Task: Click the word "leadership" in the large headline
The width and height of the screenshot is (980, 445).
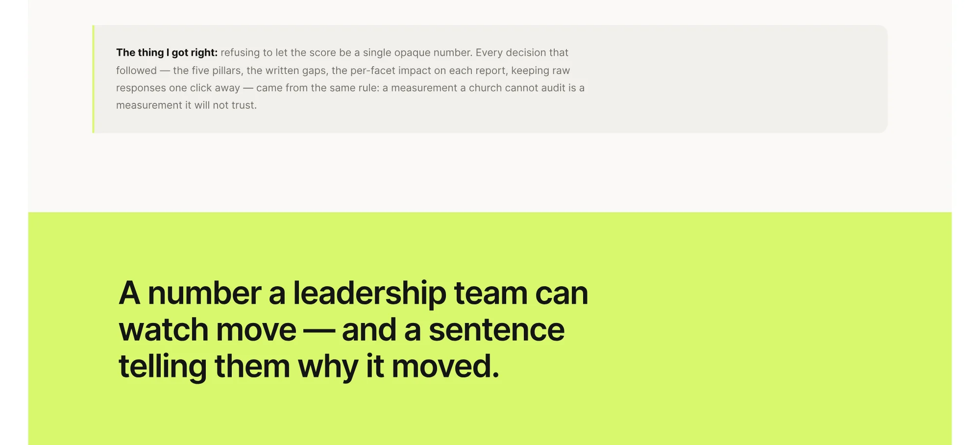Action: [370, 293]
